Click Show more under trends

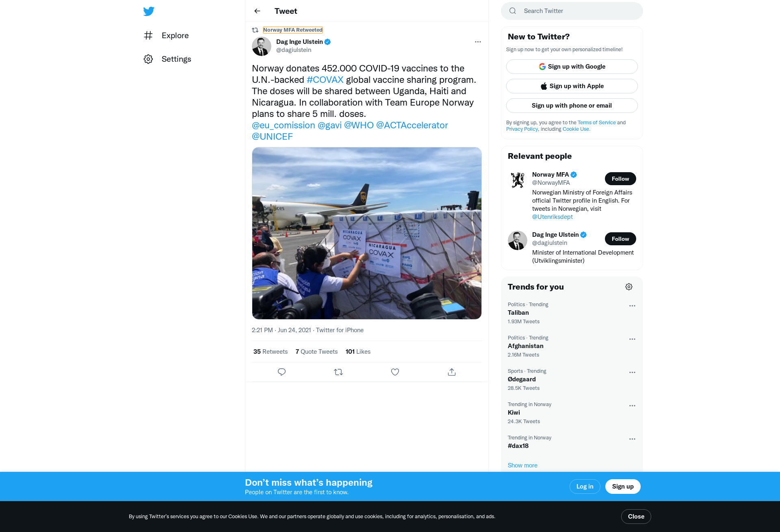click(x=522, y=465)
